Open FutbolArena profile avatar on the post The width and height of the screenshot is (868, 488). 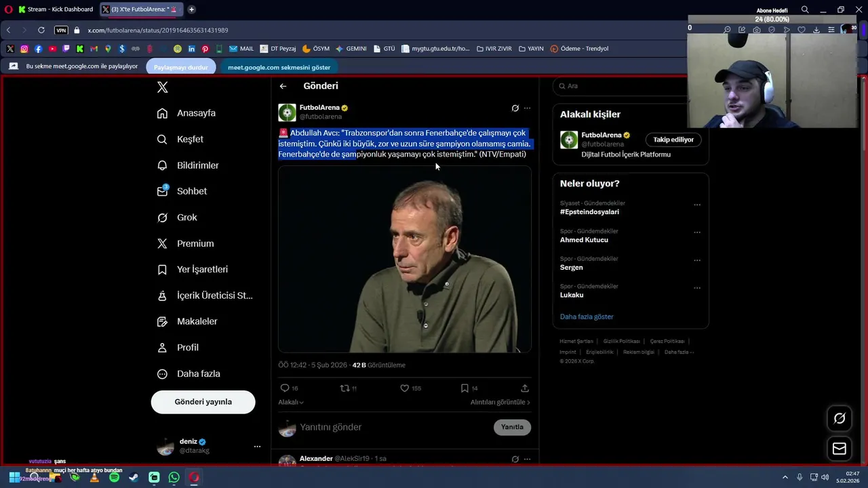pyautogui.click(x=287, y=112)
